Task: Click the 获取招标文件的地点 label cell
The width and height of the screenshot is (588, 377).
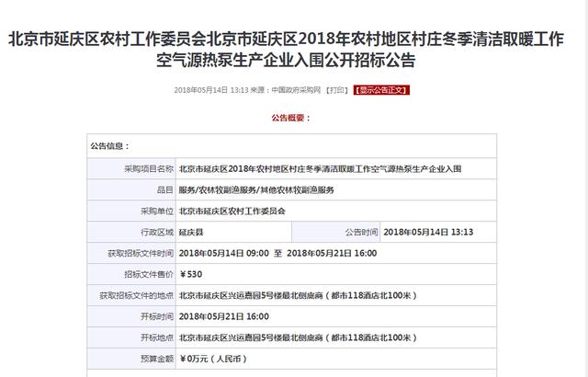Action: [131, 295]
